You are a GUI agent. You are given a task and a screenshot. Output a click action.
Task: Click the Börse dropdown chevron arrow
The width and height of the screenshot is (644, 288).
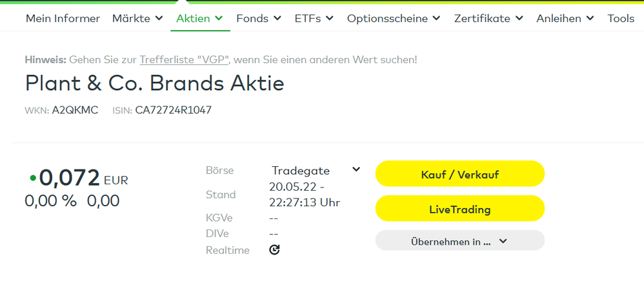point(356,170)
